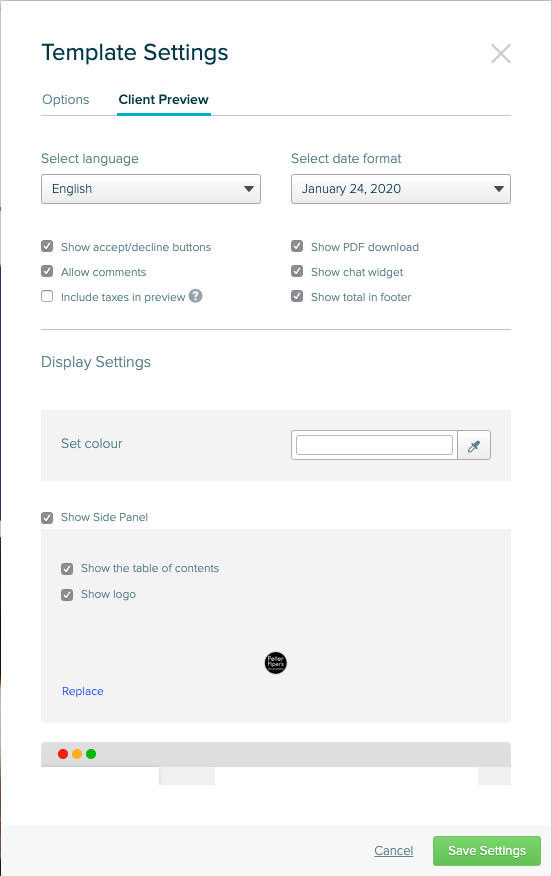Uncheck Show chat widget
Screen dimensions: 552x876
point(297,272)
